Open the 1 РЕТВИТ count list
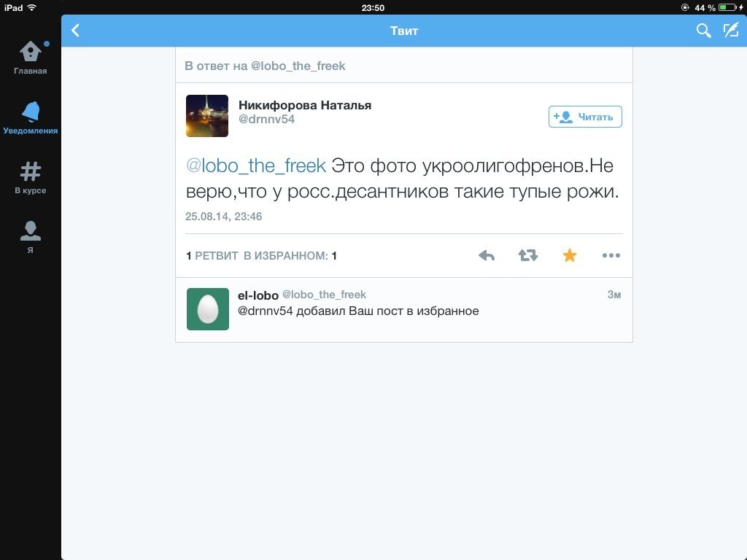Screen dimensions: 747x560 click(212, 256)
